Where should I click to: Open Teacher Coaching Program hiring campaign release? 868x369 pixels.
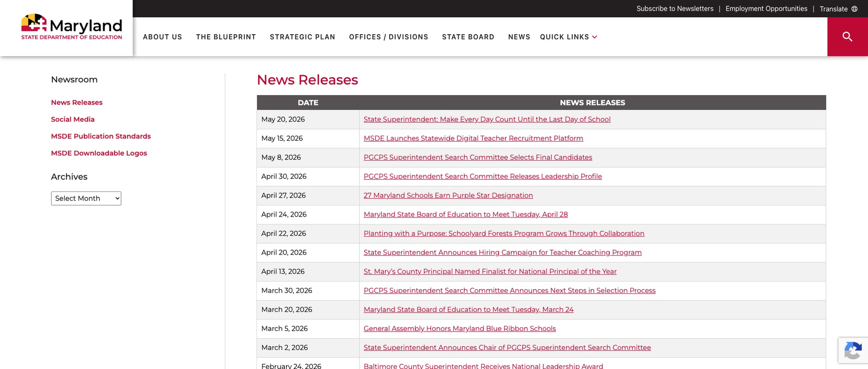[x=503, y=253]
